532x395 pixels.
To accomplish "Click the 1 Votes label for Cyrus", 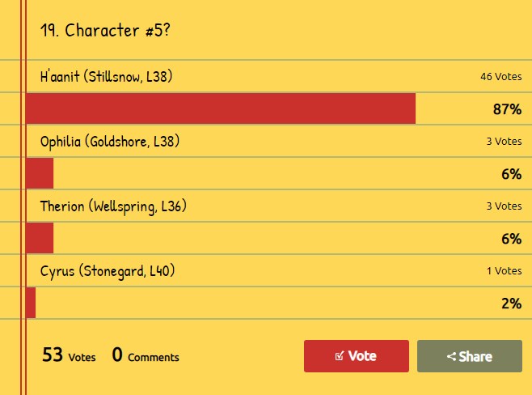I will [505, 271].
